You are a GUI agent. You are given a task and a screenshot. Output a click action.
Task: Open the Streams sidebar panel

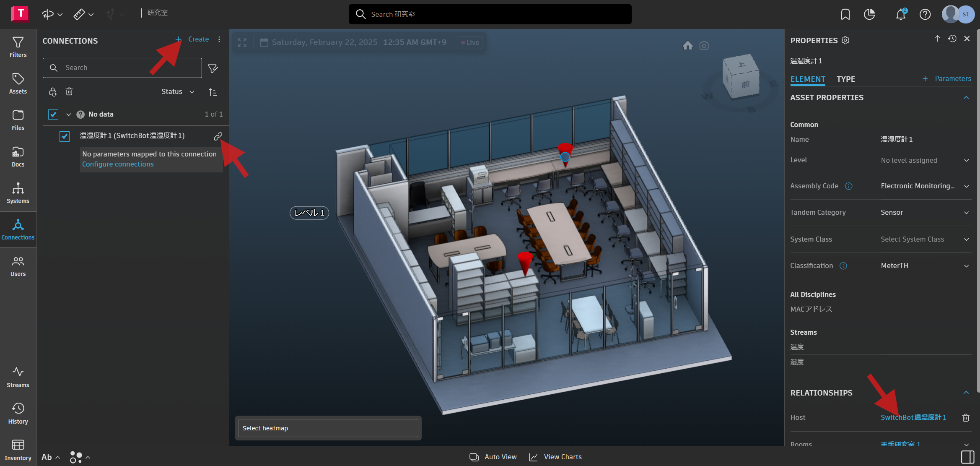[x=18, y=377]
